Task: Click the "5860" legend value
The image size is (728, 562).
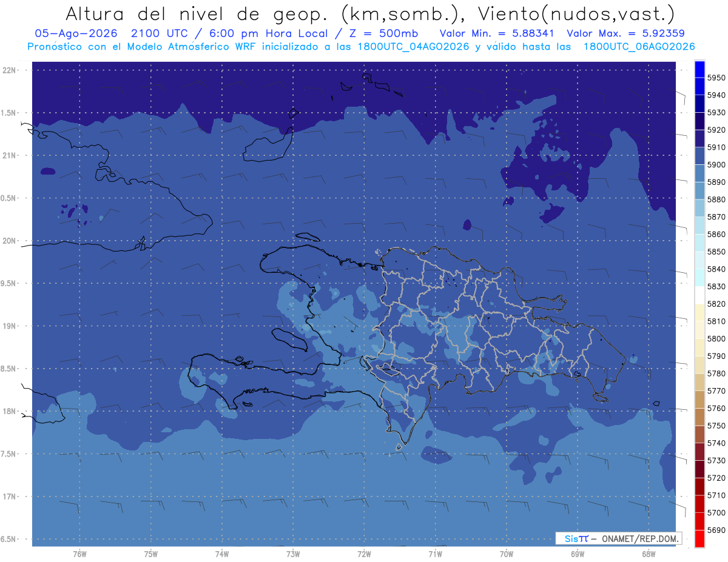Action: [x=716, y=234]
